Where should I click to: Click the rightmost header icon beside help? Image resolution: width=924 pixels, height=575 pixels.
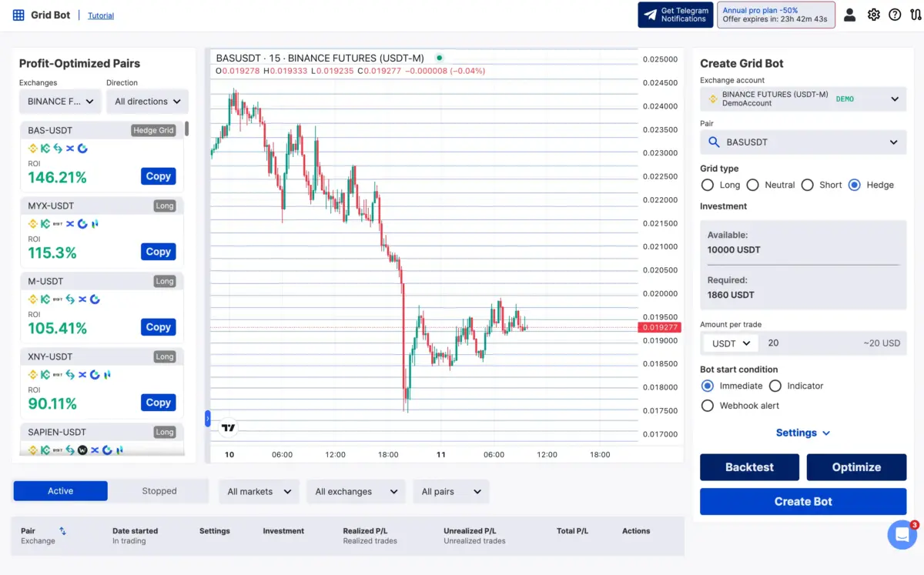(915, 15)
